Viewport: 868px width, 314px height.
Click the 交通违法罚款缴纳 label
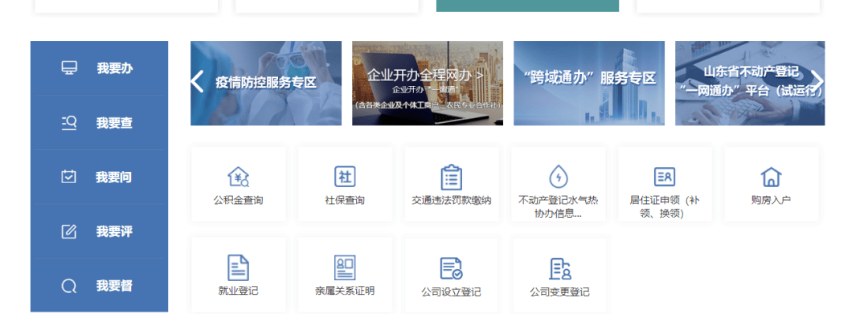[452, 200]
